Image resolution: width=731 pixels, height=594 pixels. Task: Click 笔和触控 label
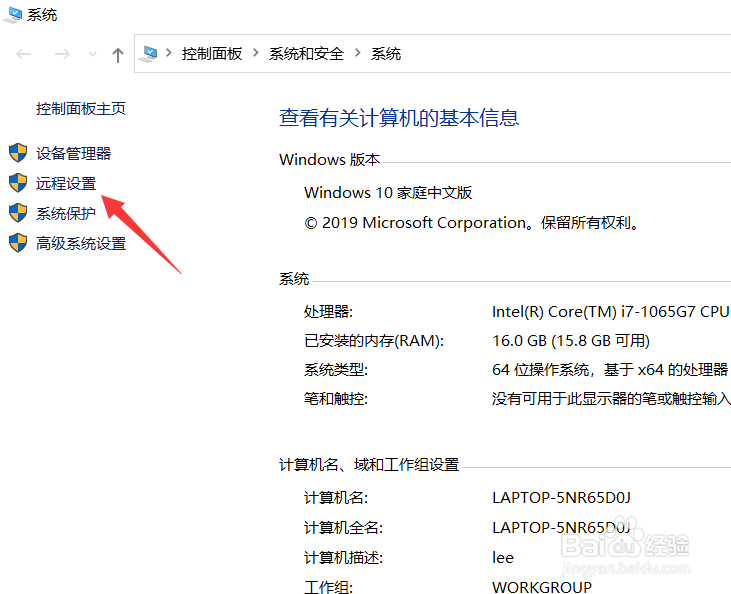(x=336, y=399)
